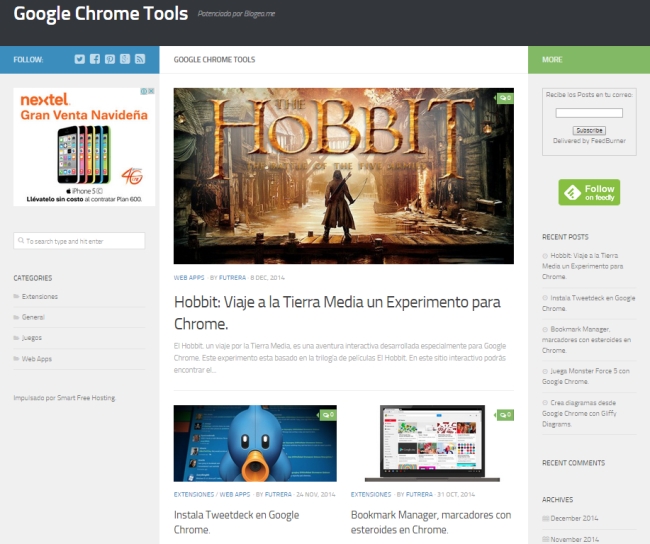Screen dimensions: 650x544
Task: Click the search magnifier icon
Action: [21, 241]
